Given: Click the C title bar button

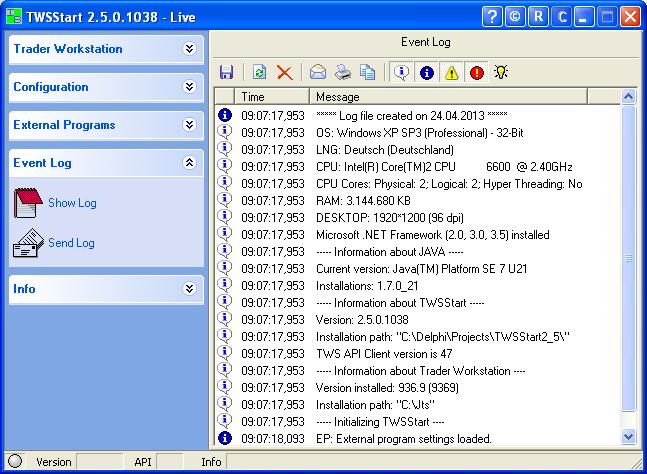Looking at the screenshot, I should tap(562, 17).
